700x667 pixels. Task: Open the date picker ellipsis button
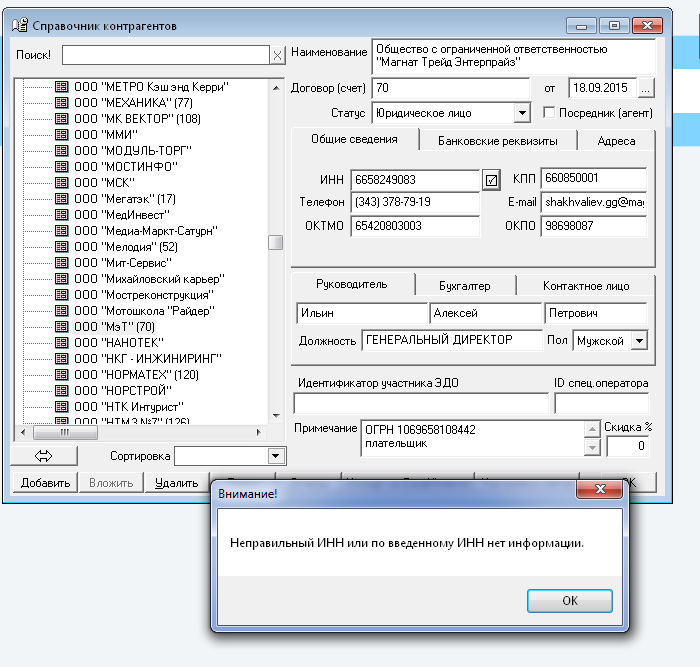click(645, 88)
